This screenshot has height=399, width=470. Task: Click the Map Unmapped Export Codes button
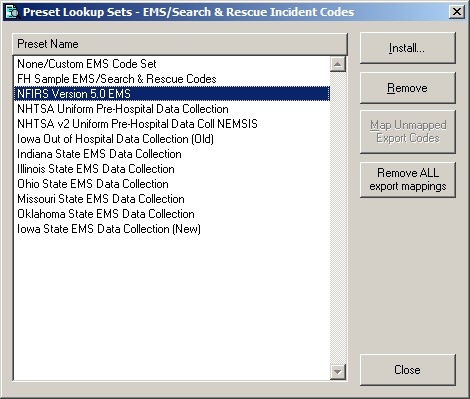click(408, 132)
